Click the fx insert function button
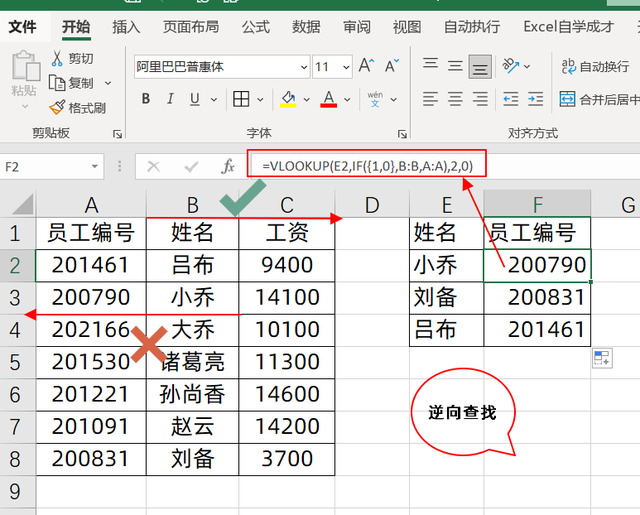Viewport: 640px width, 515px height. point(228,166)
